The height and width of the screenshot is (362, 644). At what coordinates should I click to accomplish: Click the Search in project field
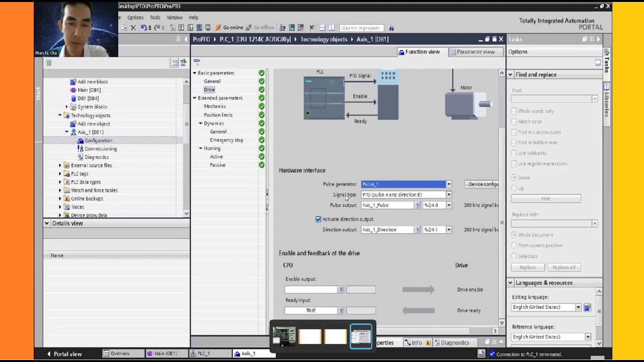362,28
